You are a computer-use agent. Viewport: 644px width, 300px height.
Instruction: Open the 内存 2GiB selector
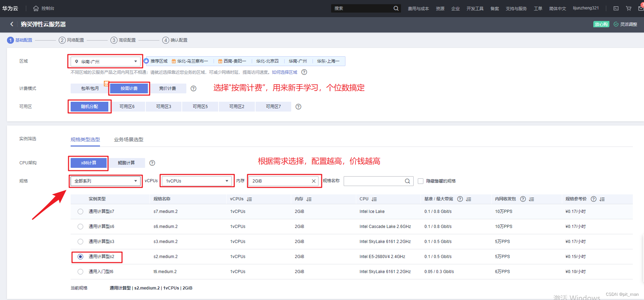pos(284,181)
